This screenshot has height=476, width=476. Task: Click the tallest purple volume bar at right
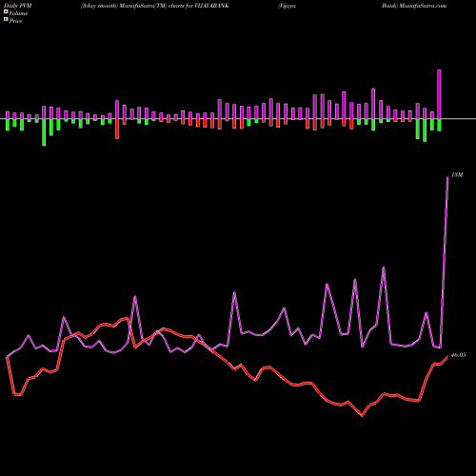pyautogui.click(x=439, y=94)
